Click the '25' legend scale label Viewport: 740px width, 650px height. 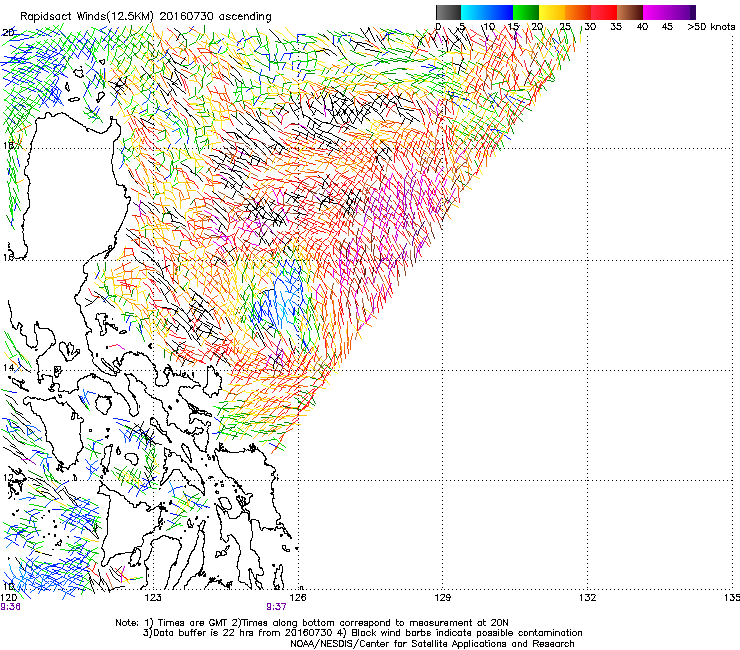click(565, 27)
